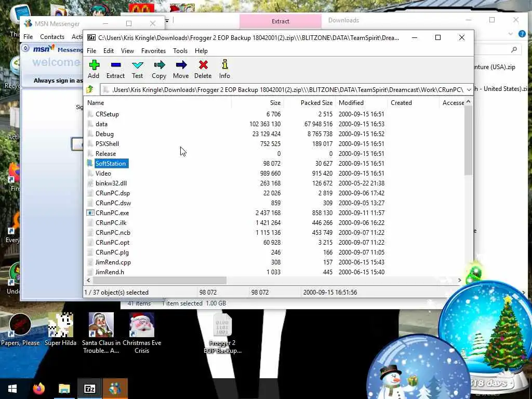
Task: Open the Tools menu in 7-Zip
Action: [180, 51]
